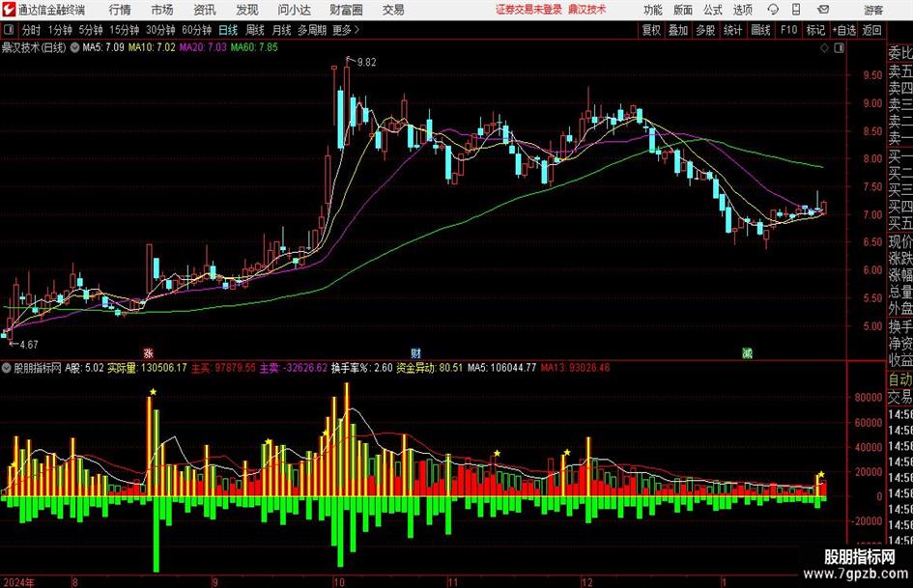
Task: Open the 发现 menu
Action: [247, 10]
